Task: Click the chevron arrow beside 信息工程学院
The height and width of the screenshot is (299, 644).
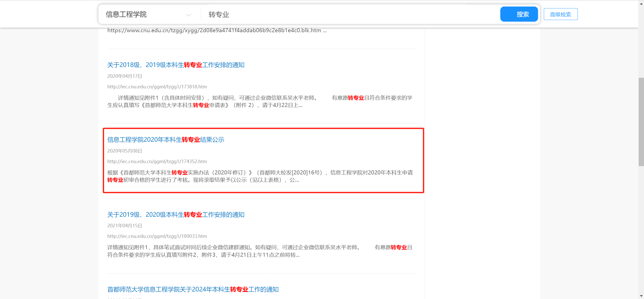Action: [188, 15]
